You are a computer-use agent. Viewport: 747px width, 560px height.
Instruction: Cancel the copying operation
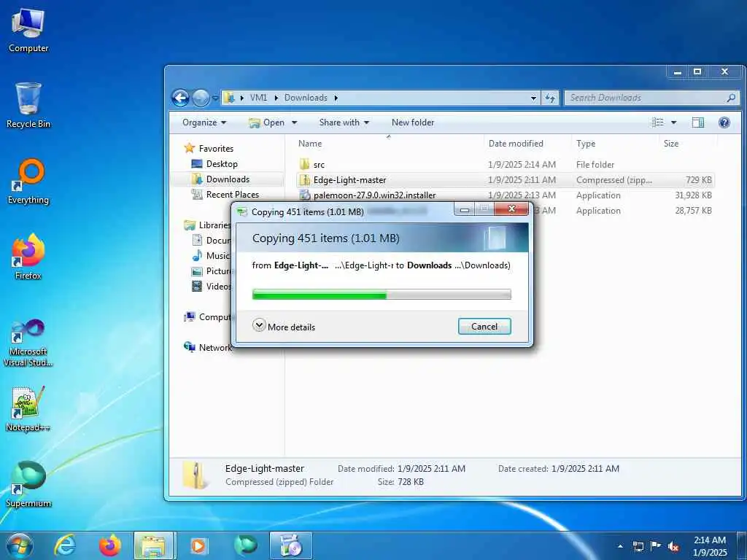click(x=484, y=326)
